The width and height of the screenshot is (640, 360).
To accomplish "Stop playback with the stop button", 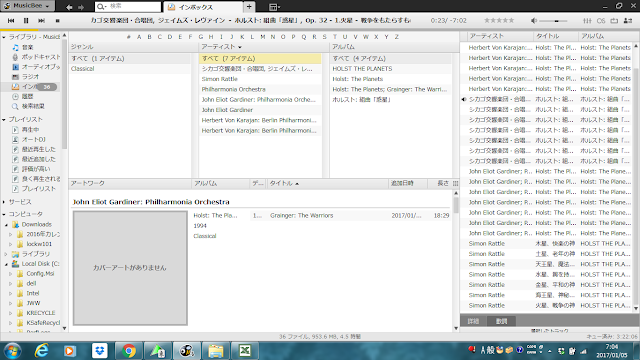I will [58, 20].
